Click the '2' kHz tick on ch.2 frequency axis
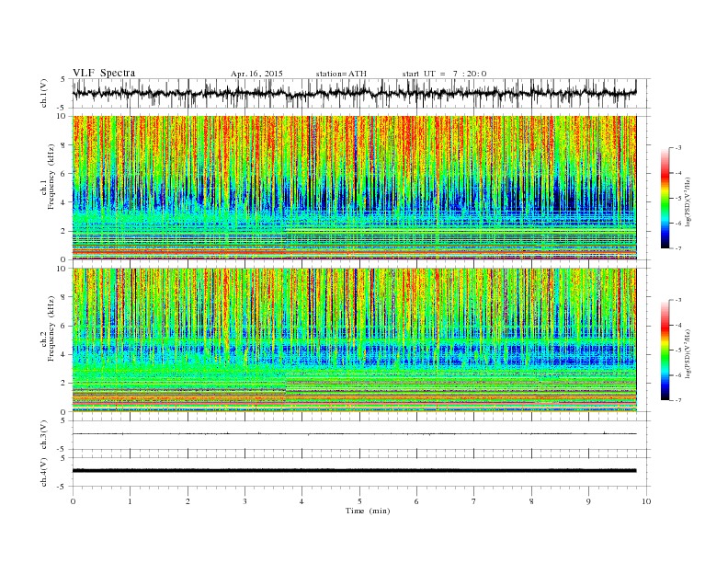The height and width of the screenshot is (563, 728). tap(64, 384)
